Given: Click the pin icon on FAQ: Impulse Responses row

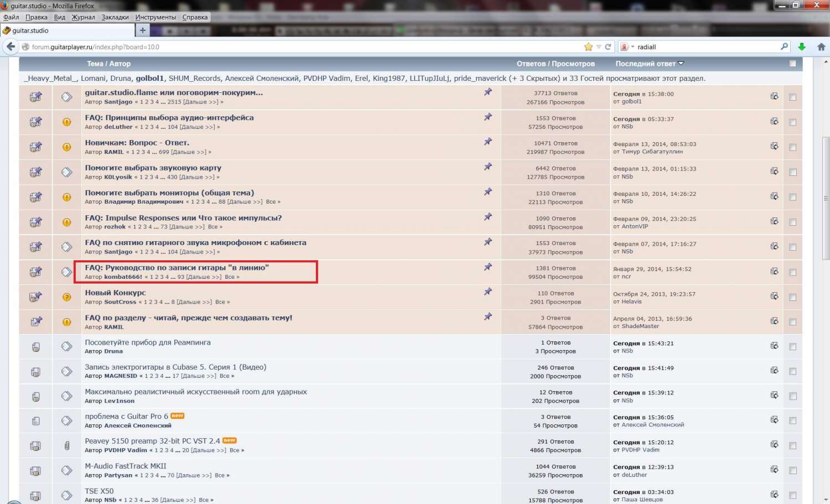Looking at the screenshot, I should (x=487, y=217).
